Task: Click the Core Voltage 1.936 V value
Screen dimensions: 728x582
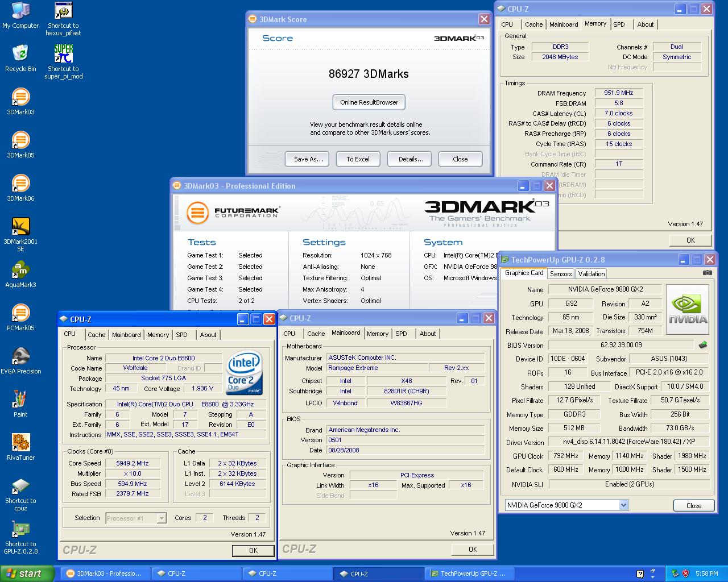Action: (203, 388)
